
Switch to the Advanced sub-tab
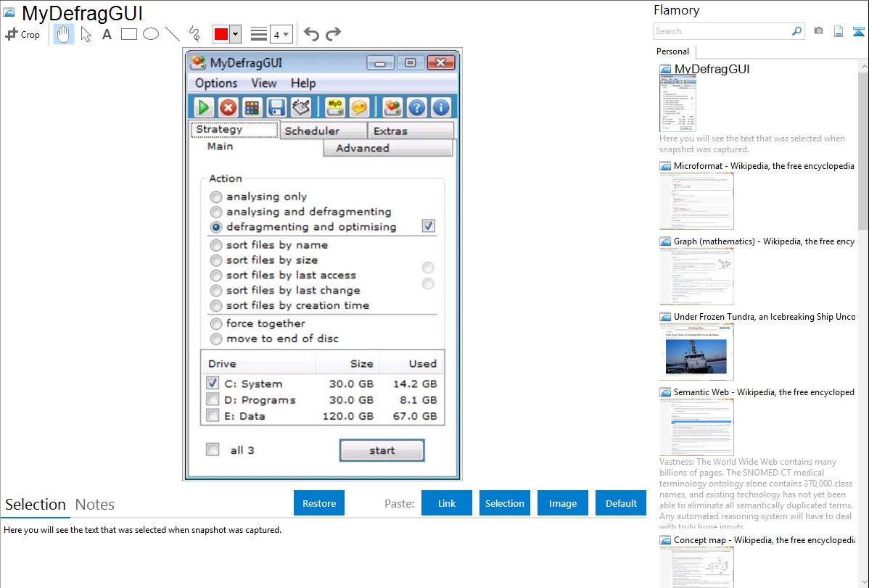point(388,148)
